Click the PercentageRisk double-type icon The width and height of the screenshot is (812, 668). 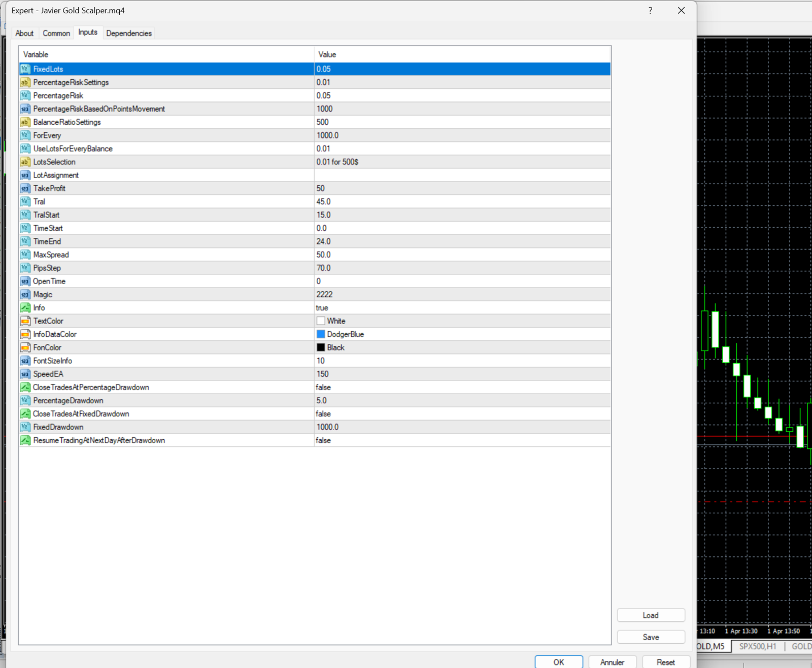[25, 95]
